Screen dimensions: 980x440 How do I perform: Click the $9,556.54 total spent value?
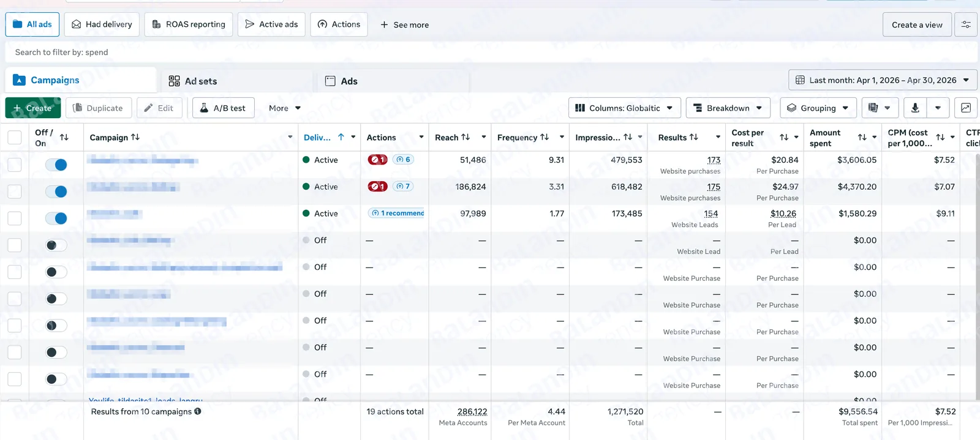click(x=858, y=412)
